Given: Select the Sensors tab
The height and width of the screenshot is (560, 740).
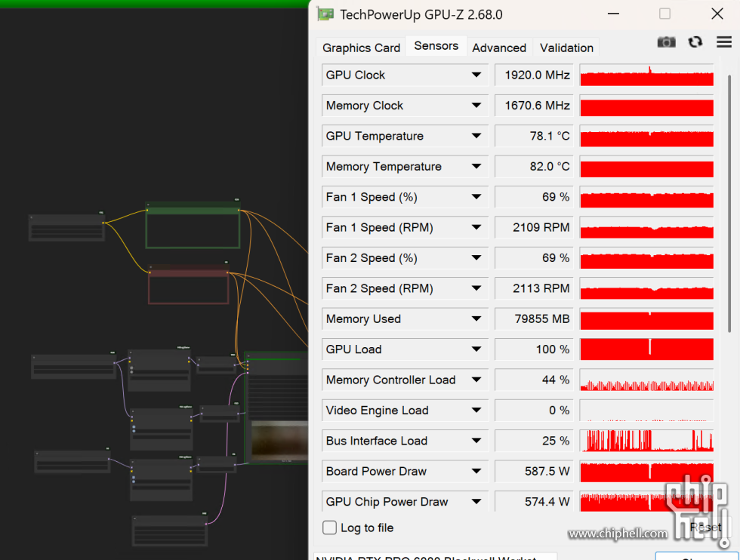Looking at the screenshot, I should click(x=436, y=46).
